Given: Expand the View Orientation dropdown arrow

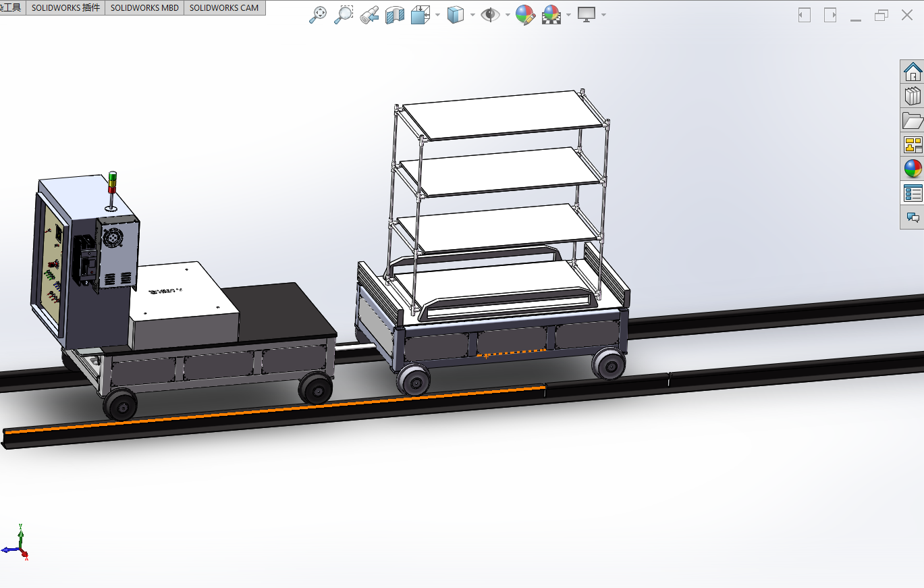Looking at the screenshot, I should tap(438, 15).
